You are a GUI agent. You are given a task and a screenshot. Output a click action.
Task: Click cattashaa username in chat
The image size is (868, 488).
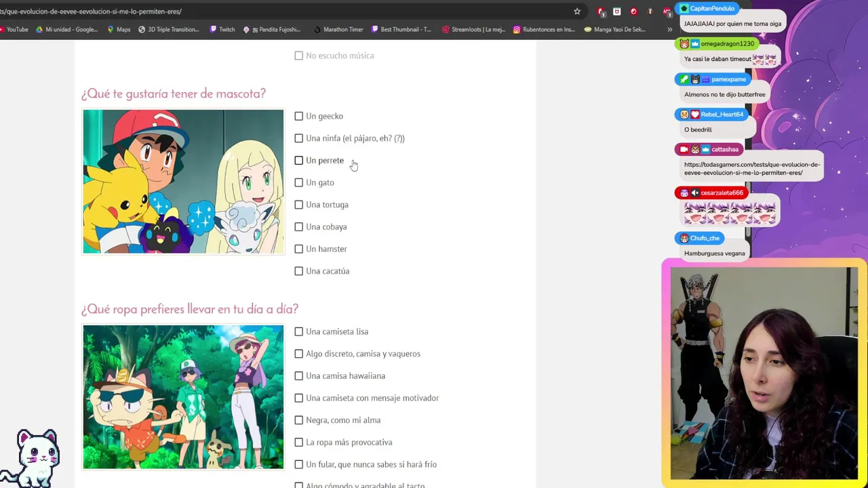click(725, 149)
